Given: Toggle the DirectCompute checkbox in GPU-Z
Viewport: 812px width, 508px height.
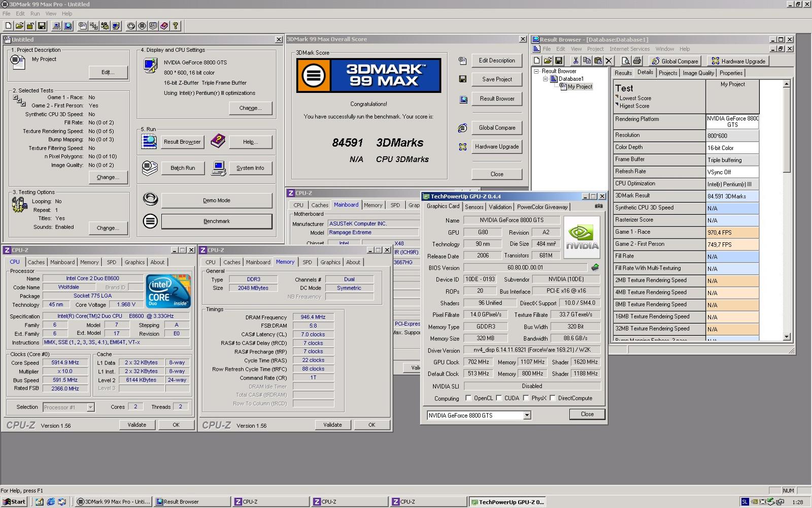Looking at the screenshot, I should coord(553,398).
